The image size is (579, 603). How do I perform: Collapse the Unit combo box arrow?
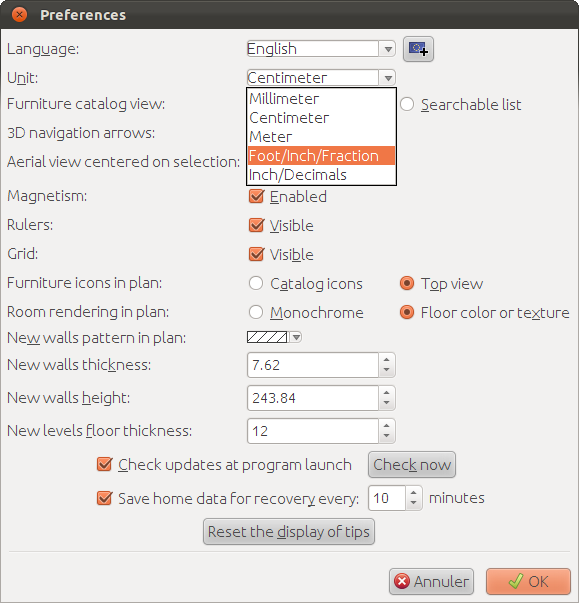[x=388, y=78]
